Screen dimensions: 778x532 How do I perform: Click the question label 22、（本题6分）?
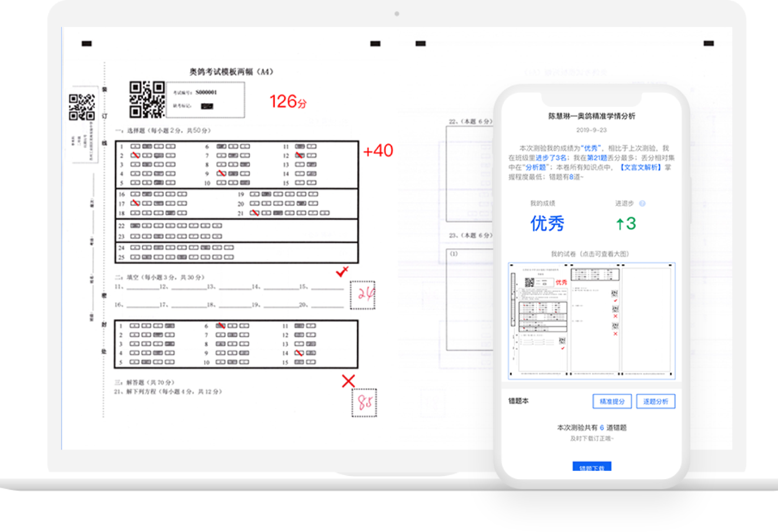pos(470,121)
